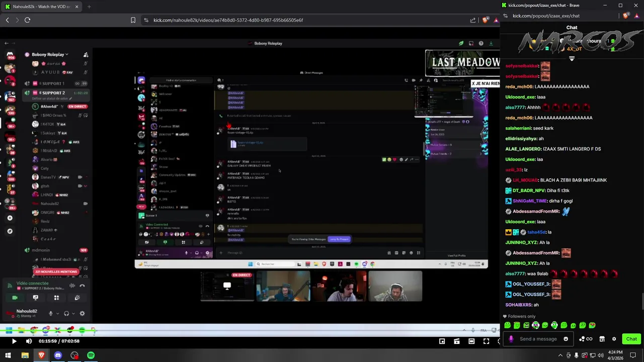Click the EN DIRECT stream thumbnail
This screenshot has width=644, height=362.
click(227, 286)
